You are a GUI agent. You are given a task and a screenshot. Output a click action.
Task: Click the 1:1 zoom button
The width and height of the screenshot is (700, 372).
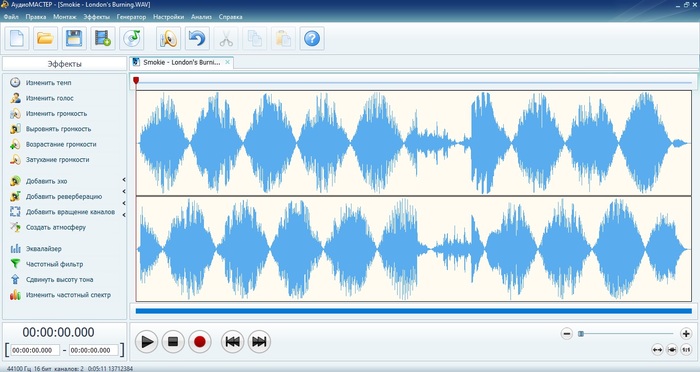[x=686, y=350]
